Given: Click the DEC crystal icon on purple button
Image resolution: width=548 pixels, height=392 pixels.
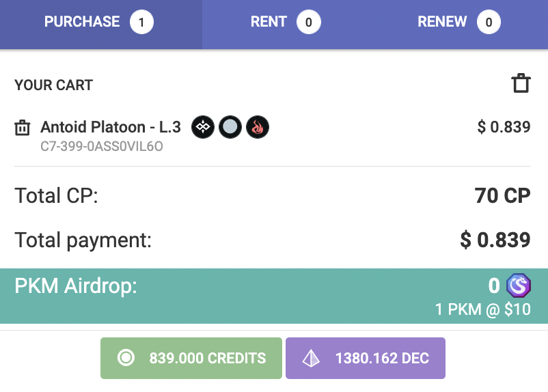Looking at the screenshot, I should 311,358.
